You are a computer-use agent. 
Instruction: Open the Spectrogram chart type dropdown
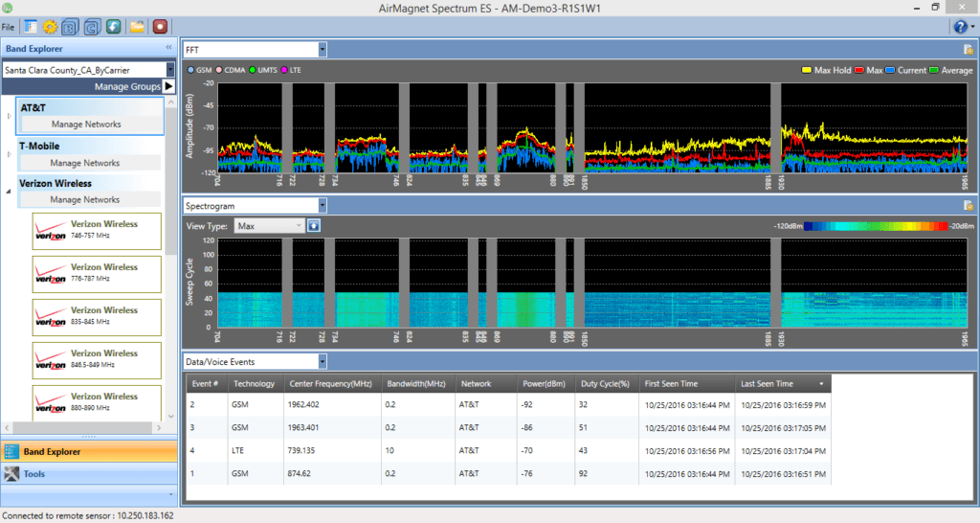click(x=323, y=206)
